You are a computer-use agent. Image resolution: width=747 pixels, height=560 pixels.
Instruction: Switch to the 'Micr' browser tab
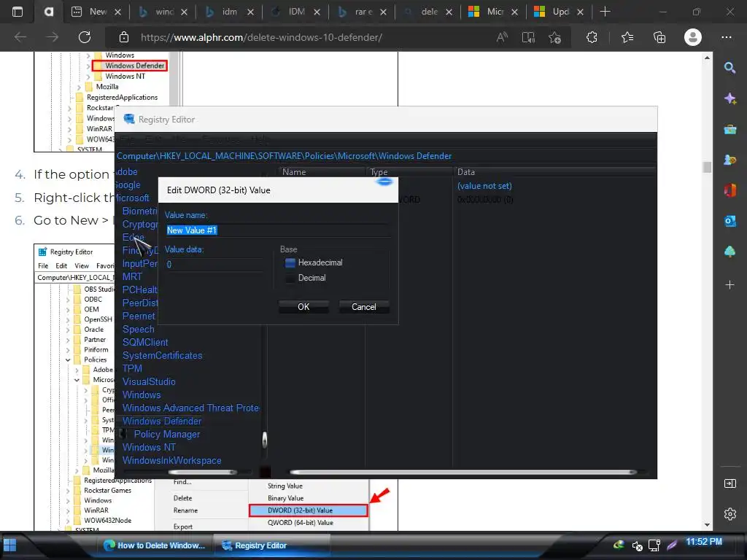click(x=495, y=12)
